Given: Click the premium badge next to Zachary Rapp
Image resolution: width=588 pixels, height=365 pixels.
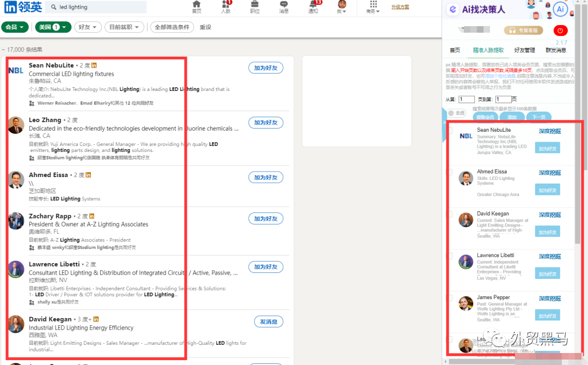Looking at the screenshot, I should pyautogui.click(x=92, y=216).
